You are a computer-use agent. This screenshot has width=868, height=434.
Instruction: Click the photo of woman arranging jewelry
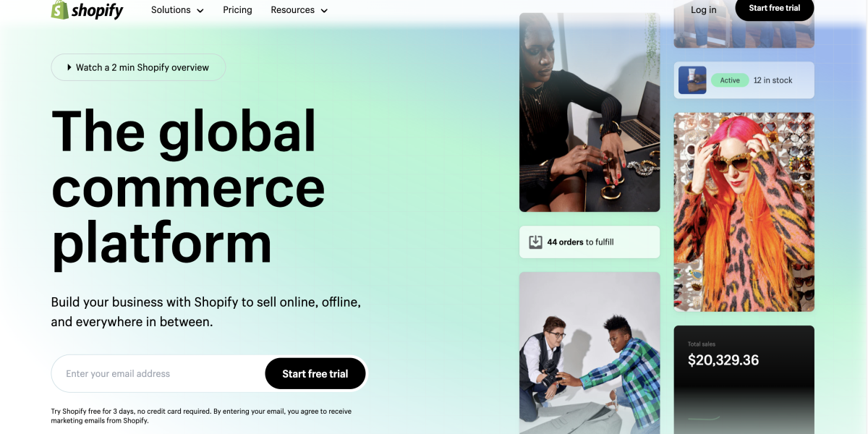(590, 112)
